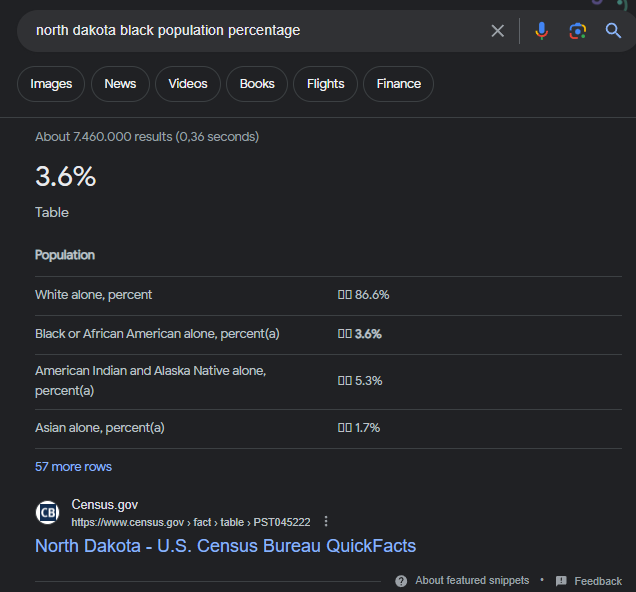Open Google Lens image search icon

click(577, 31)
